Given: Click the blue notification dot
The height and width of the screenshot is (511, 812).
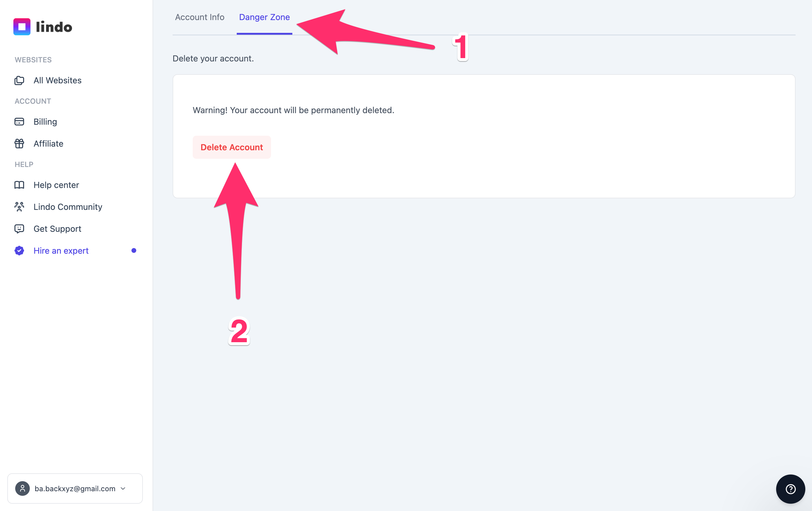Looking at the screenshot, I should 134,250.
